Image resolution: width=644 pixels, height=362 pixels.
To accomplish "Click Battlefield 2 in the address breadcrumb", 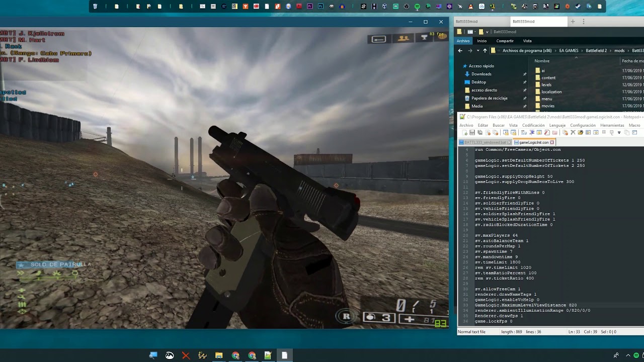I will [596, 50].
